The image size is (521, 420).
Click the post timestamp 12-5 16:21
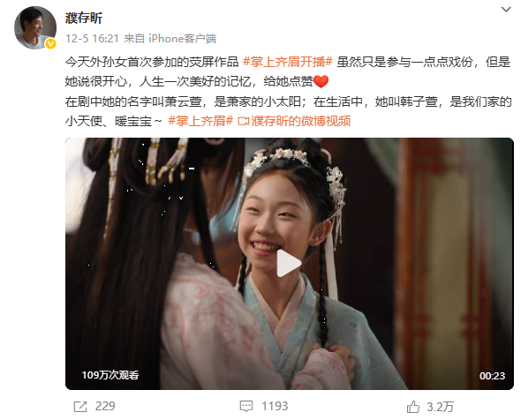click(x=92, y=39)
